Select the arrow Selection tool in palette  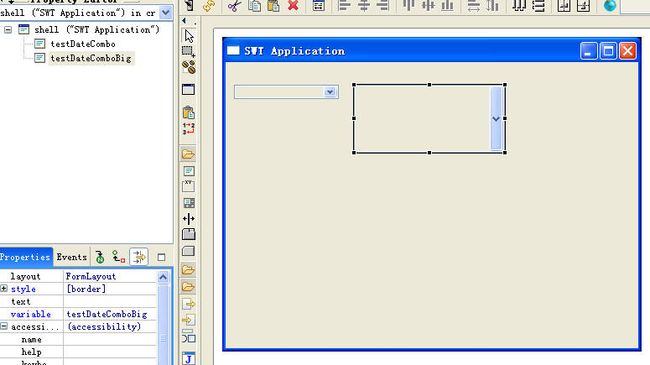coord(189,36)
